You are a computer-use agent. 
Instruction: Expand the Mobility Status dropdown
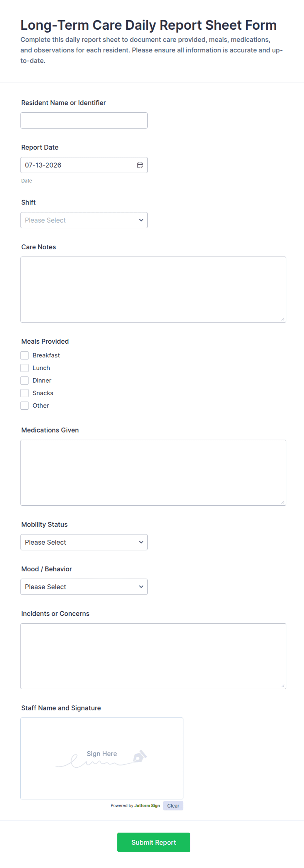tap(84, 542)
